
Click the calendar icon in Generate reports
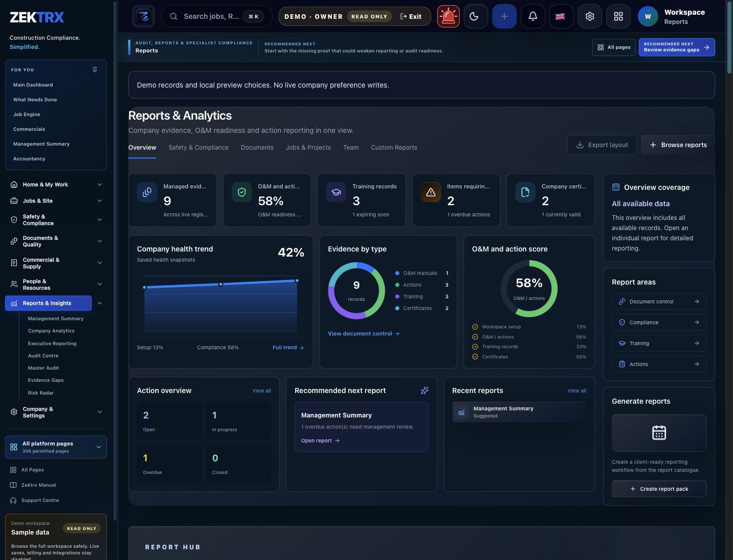click(659, 433)
